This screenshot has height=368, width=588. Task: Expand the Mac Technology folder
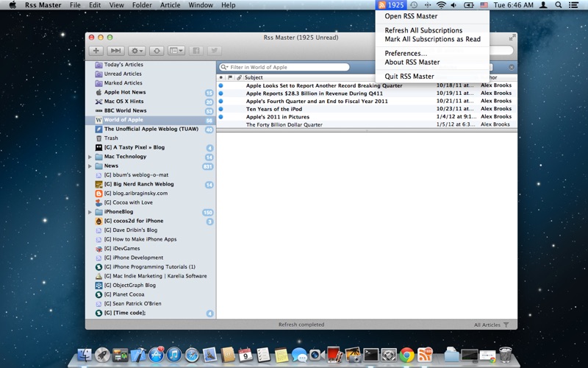(90, 157)
